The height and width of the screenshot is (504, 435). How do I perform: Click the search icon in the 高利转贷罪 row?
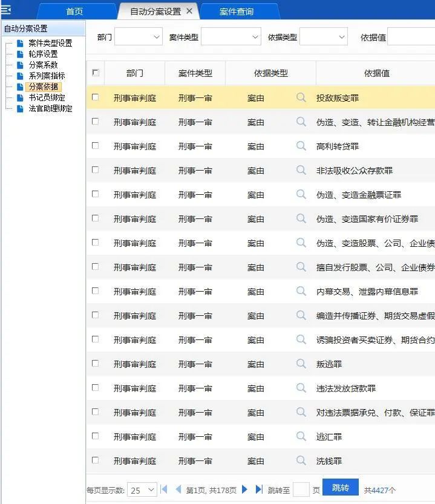tap(301, 146)
